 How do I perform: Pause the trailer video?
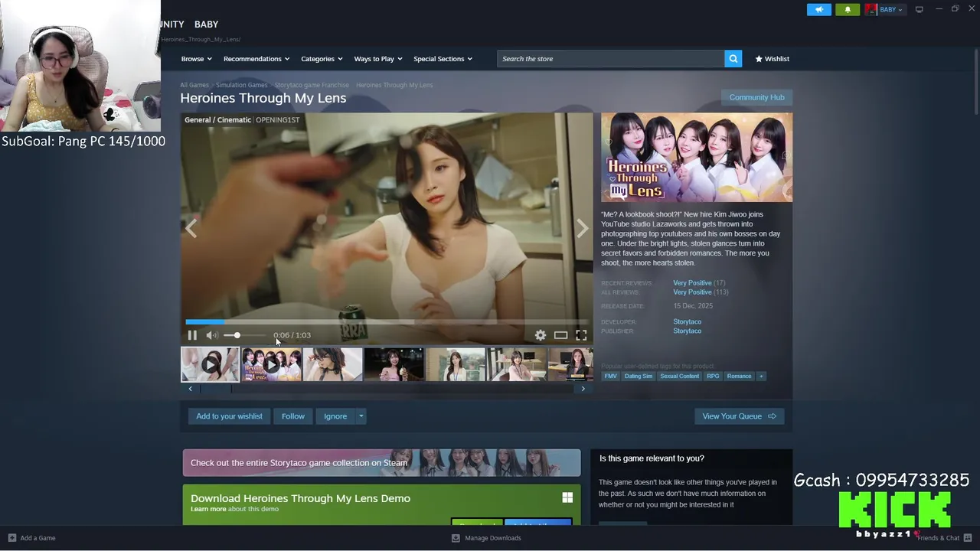pyautogui.click(x=192, y=335)
